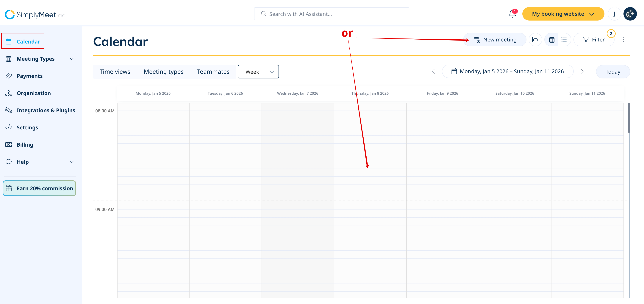Open Filter options
Viewport: 644px width, 304px height.
click(x=594, y=40)
